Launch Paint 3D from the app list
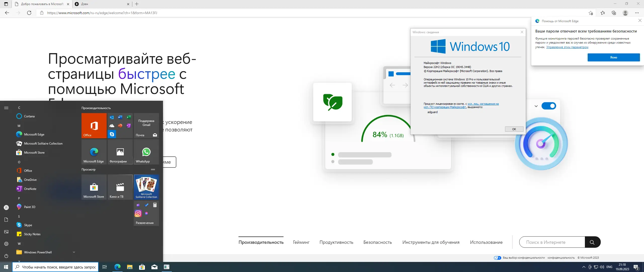This screenshot has height=272, width=644. coord(30,207)
